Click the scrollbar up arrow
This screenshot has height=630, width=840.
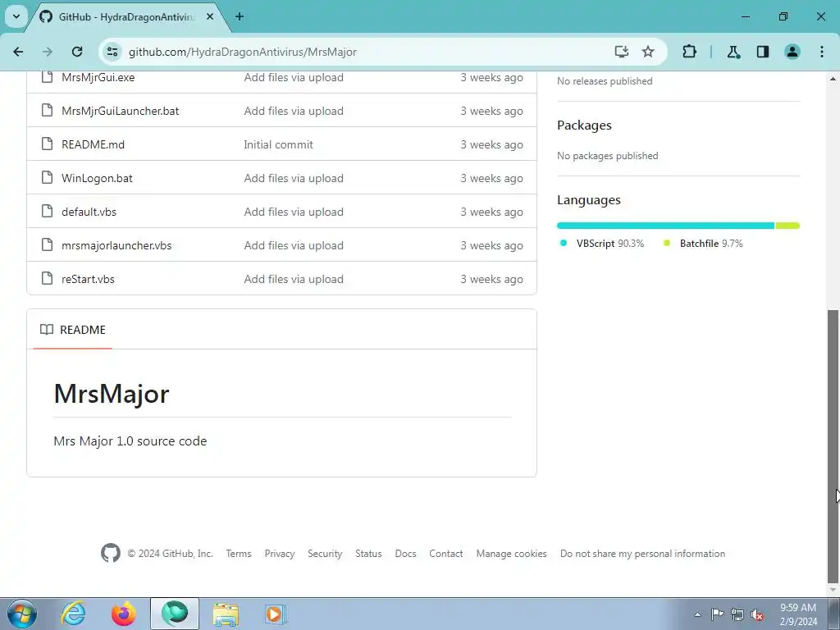pyautogui.click(x=833, y=79)
